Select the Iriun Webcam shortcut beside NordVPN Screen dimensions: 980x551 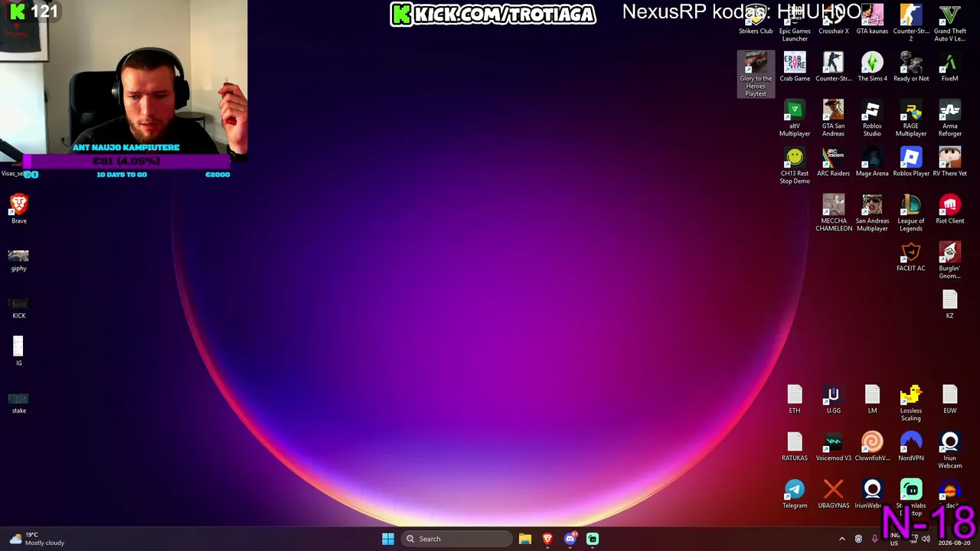click(x=950, y=451)
